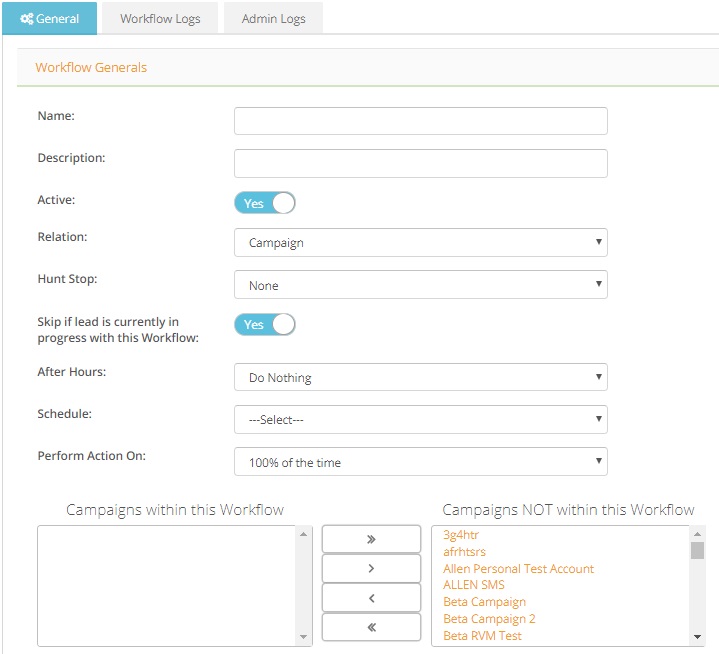Click the gears icon on the General tab
The image size is (719, 654).
pyautogui.click(x=27, y=19)
